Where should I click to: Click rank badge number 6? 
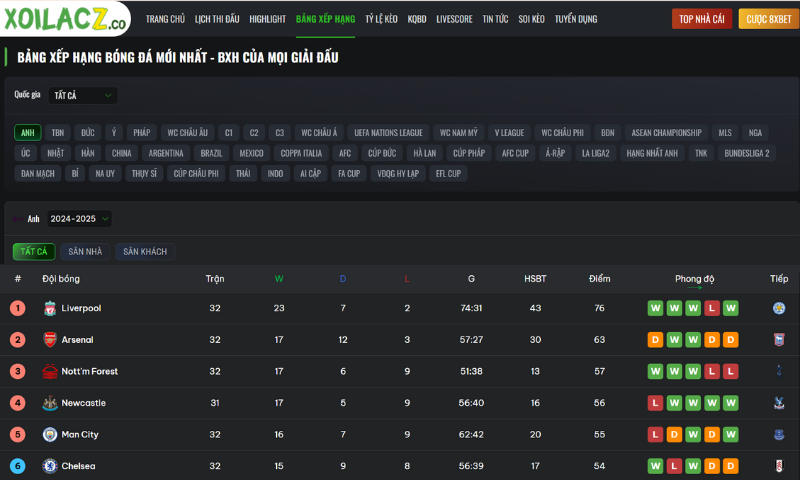17,466
